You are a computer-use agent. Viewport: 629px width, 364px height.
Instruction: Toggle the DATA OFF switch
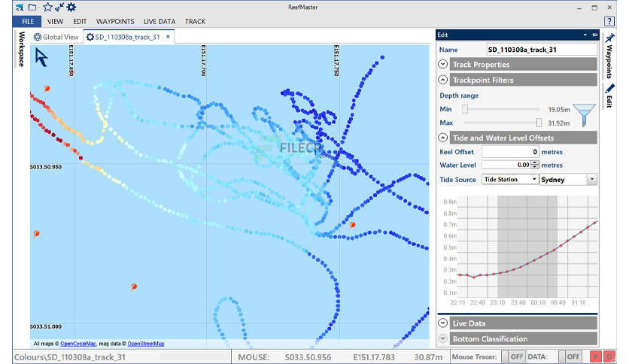pos(570,356)
